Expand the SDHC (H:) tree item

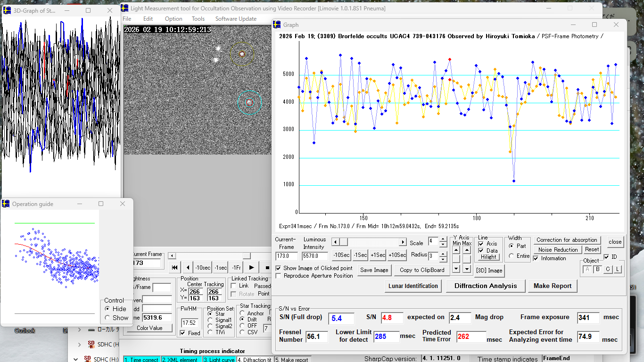79,345
